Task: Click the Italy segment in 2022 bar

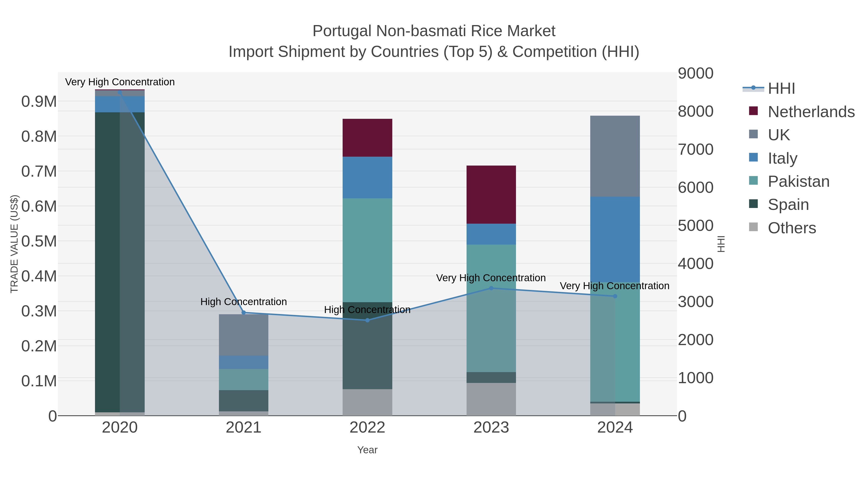Action: pyautogui.click(x=367, y=177)
